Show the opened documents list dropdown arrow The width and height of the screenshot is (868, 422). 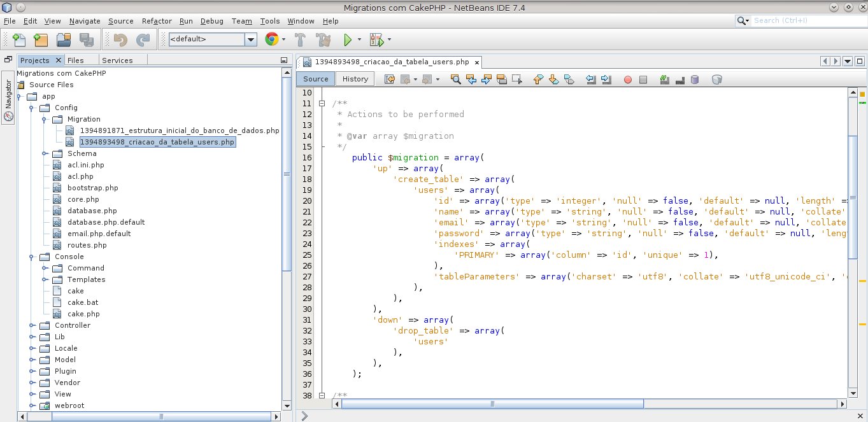(x=848, y=61)
